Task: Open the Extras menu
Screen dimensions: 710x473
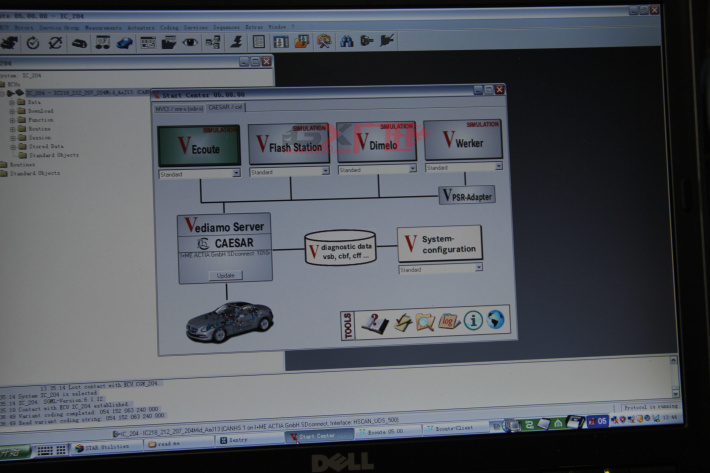Action: tap(254, 27)
